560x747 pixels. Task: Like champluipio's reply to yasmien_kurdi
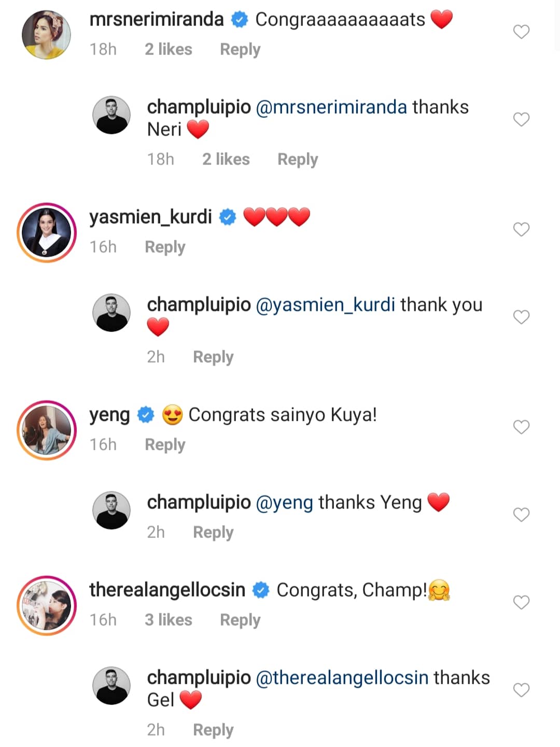(x=521, y=317)
